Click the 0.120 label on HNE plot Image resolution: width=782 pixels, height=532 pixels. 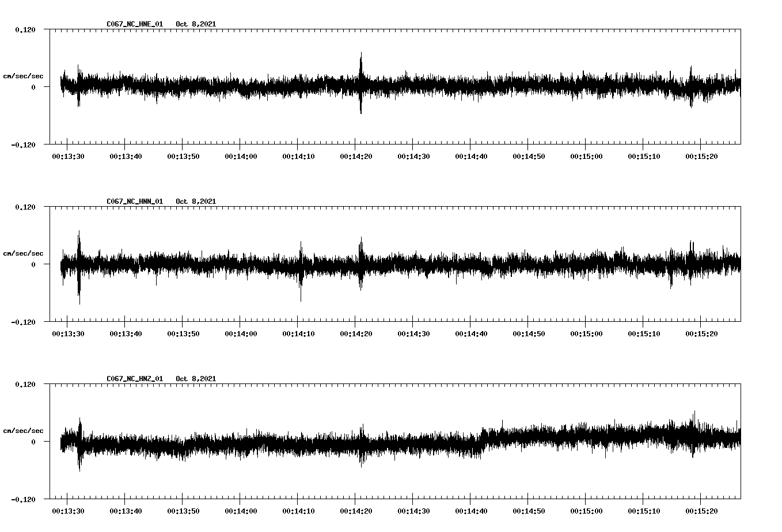[25, 29]
